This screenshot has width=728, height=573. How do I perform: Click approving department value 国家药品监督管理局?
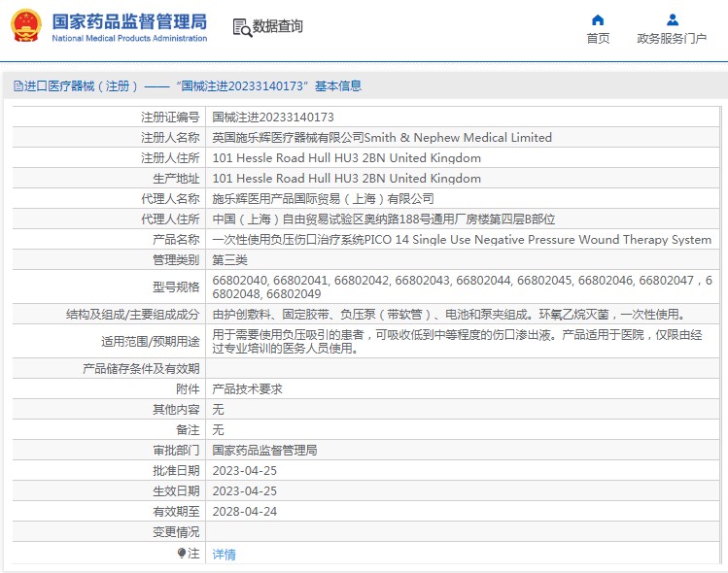[x=264, y=450]
